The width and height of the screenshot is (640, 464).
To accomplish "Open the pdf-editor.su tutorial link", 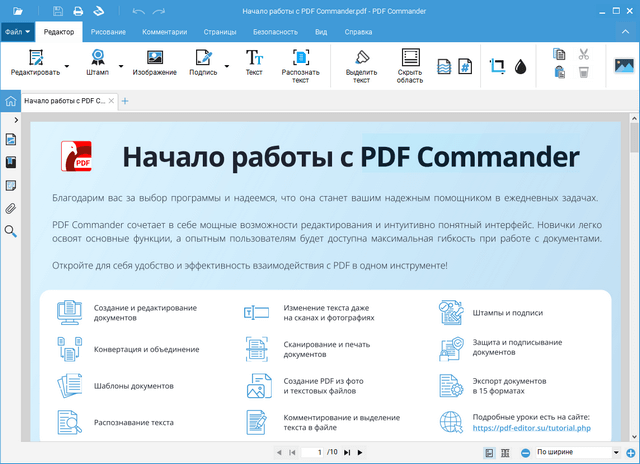I will pyautogui.click(x=531, y=428).
